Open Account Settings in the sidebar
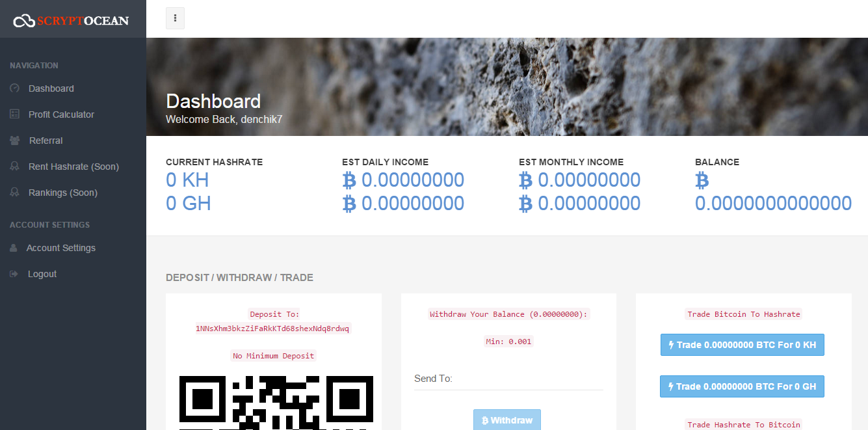 click(x=60, y=248)
